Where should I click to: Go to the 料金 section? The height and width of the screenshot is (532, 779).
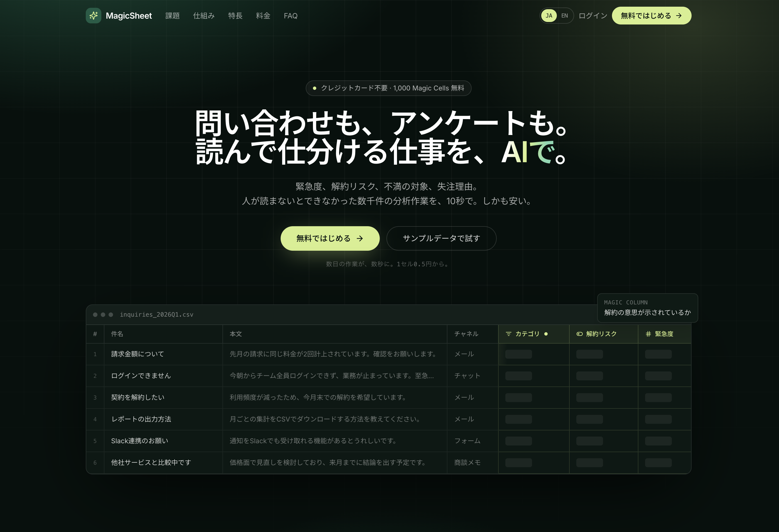263,16
